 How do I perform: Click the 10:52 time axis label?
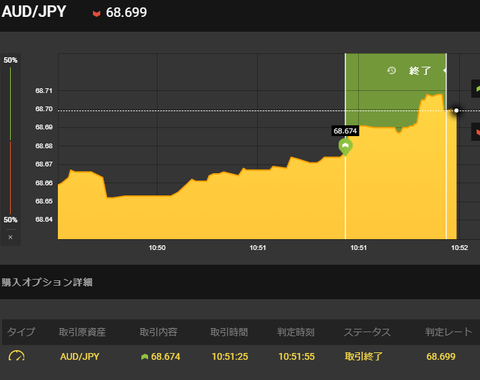pos(459,248)
